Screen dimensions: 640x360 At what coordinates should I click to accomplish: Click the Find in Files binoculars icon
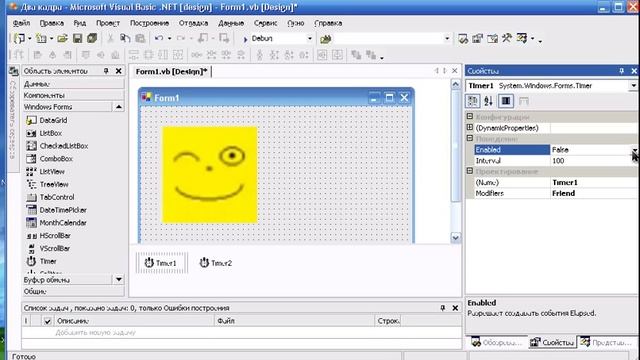(x=325, y=39)
